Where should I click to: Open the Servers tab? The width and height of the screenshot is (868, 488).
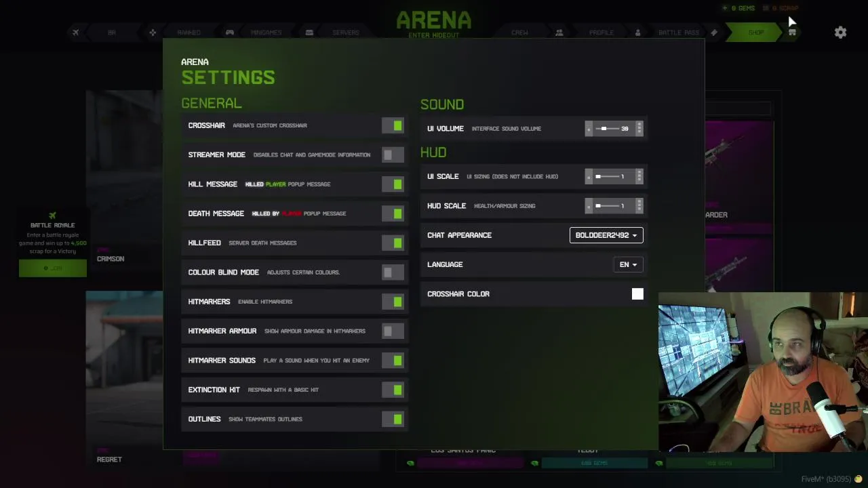coord(346,33)
